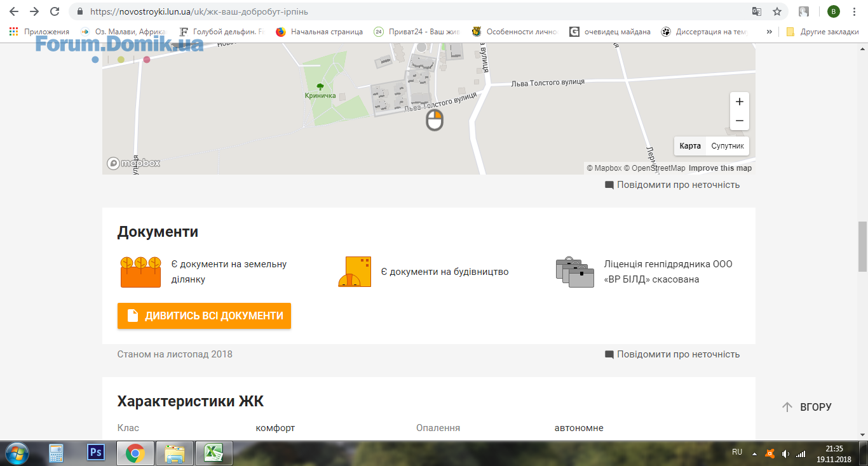This screenshot has width=868, height=466.
Task: Open Photoshop from the taskbar
Action: pos(96,453)
